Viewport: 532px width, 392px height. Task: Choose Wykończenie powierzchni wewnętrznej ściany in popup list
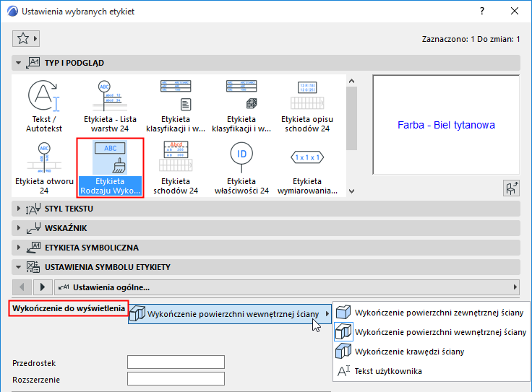(431, 332)
